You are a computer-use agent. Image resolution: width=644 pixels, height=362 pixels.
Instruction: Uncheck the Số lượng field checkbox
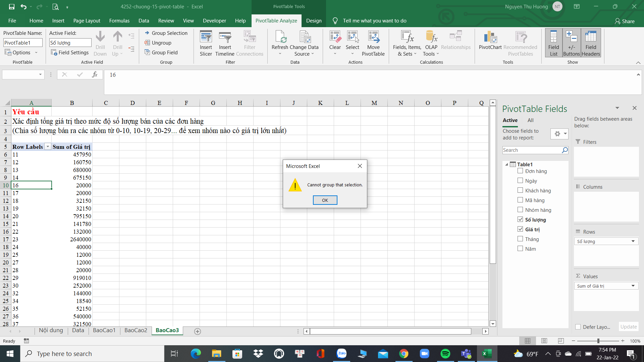click(520, 220)
